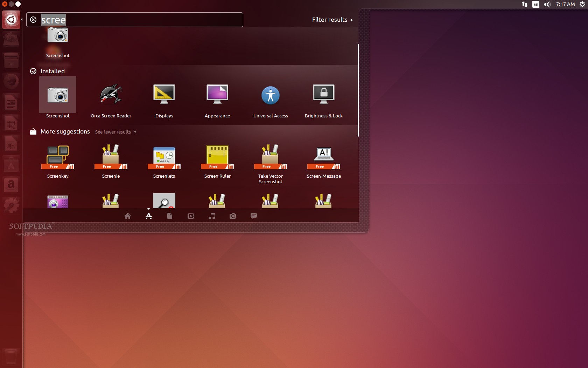This screenshot has width=588, height=368.
Task: Click the Dash search input field
Action: tap(135, 20)
